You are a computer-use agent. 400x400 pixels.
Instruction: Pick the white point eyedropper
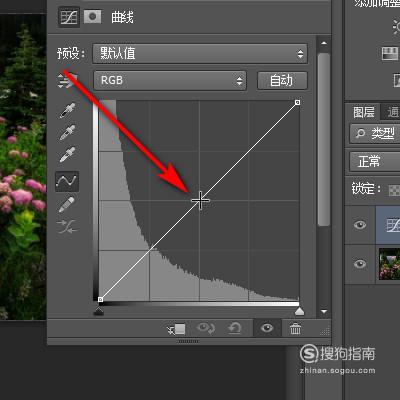pyautogui.click(x=67, y=154)
